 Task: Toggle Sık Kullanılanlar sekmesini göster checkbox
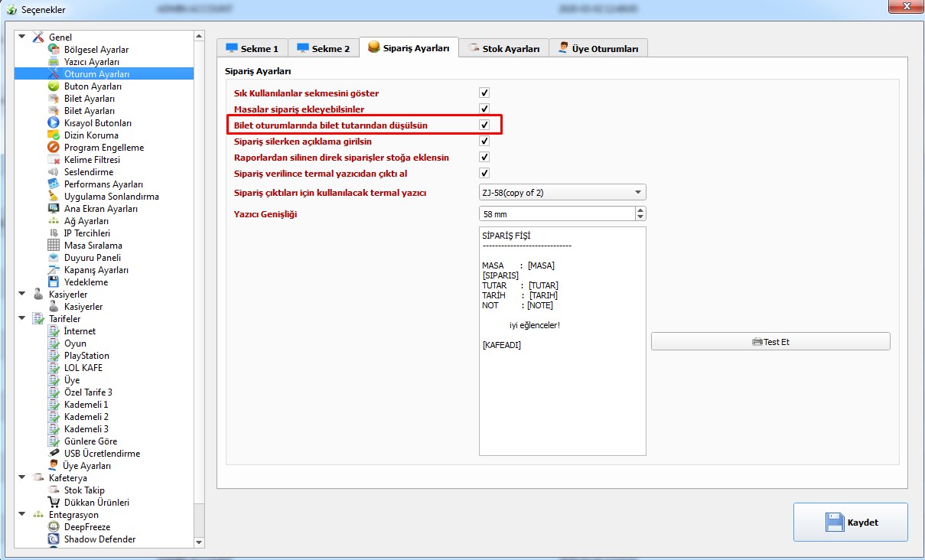click(x=484, y=93)
